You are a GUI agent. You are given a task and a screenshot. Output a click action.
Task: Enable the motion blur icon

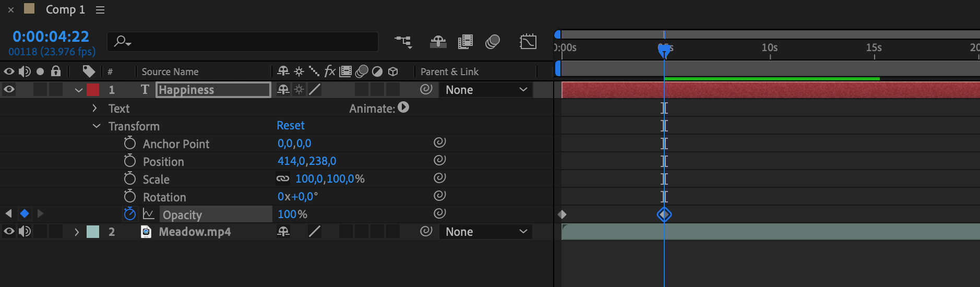pos(492,42)
